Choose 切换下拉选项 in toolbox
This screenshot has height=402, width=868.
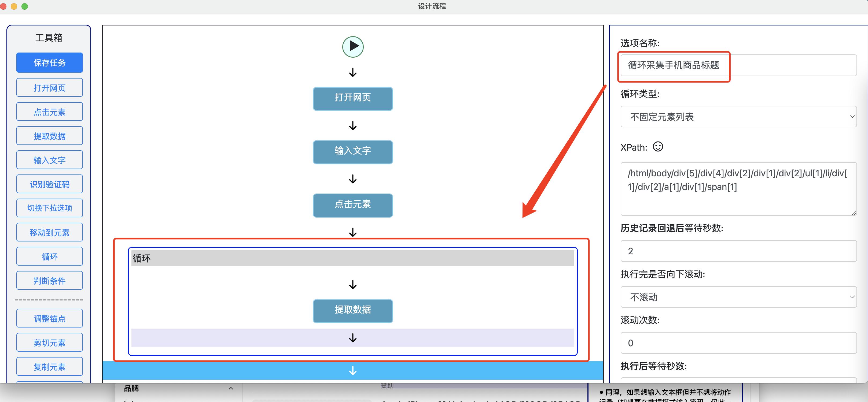click(x=50, y=208)
